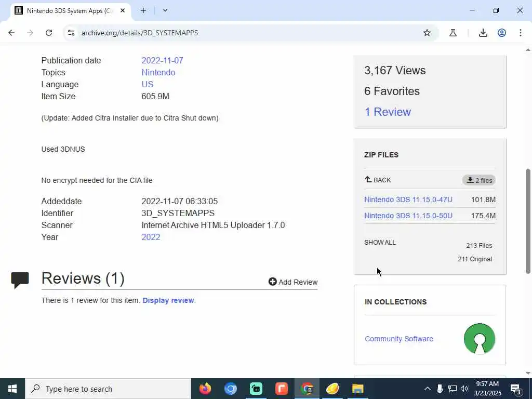Open publication date 2022-11-07 link
This screenshot has width=532, height=399.
(162, 60)
